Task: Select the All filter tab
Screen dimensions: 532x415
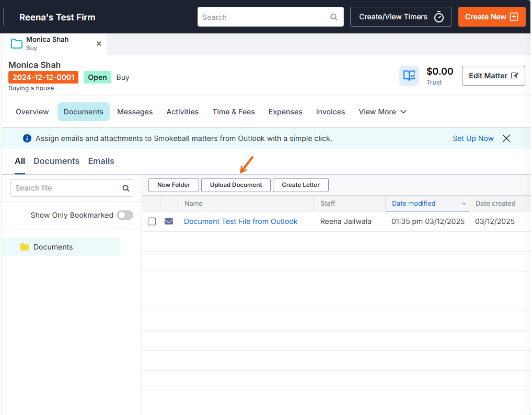Action: [20, 161]
